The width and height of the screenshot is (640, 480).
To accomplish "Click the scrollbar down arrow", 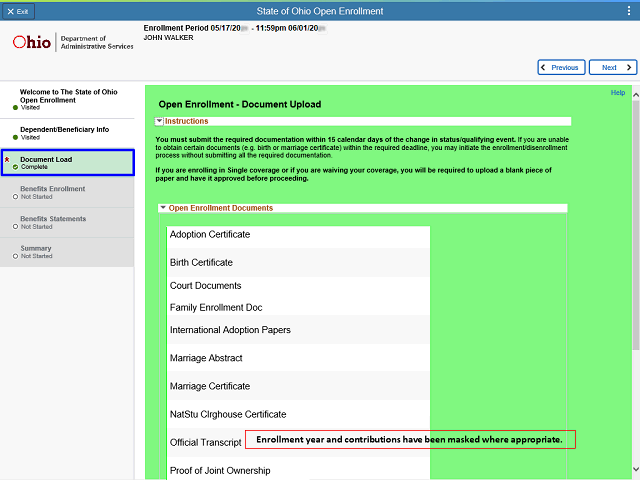I will (x=636, y=469).
